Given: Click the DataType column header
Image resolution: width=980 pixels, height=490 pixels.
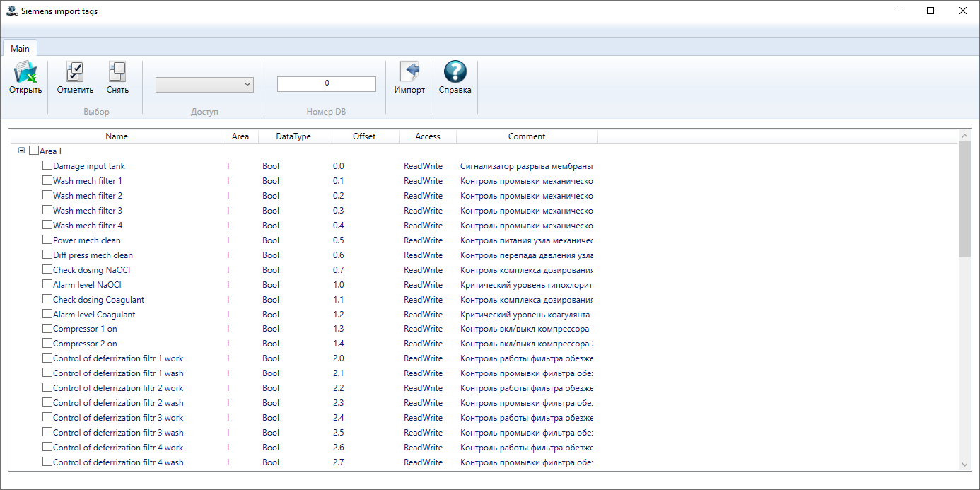Looking at the screenshot, I should pyautogui.click(x=293, y=136).
